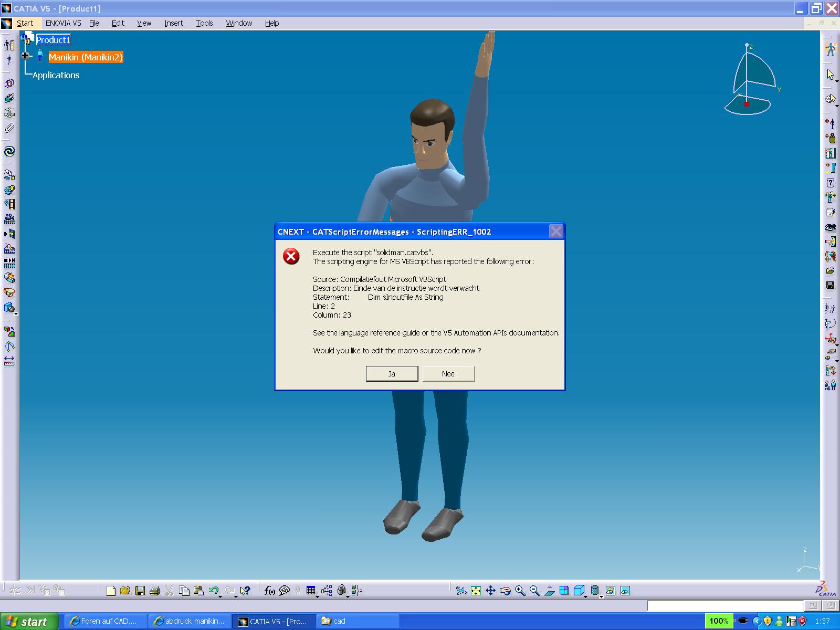This screenshot has width=840, height=630.
Task: Click the Posture Editor icon with question mark
Action: tap(830, 183)
